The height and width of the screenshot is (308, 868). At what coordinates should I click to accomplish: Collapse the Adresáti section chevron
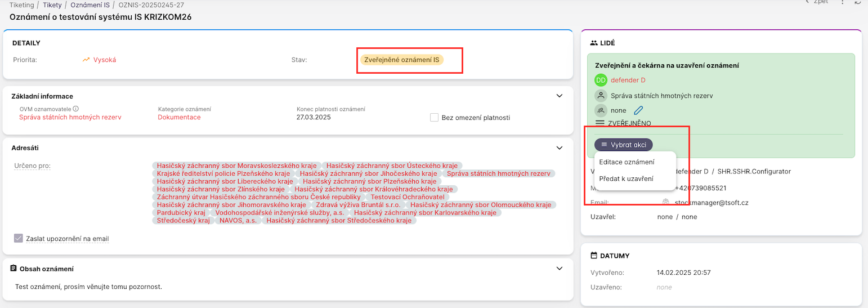point(559,148)
